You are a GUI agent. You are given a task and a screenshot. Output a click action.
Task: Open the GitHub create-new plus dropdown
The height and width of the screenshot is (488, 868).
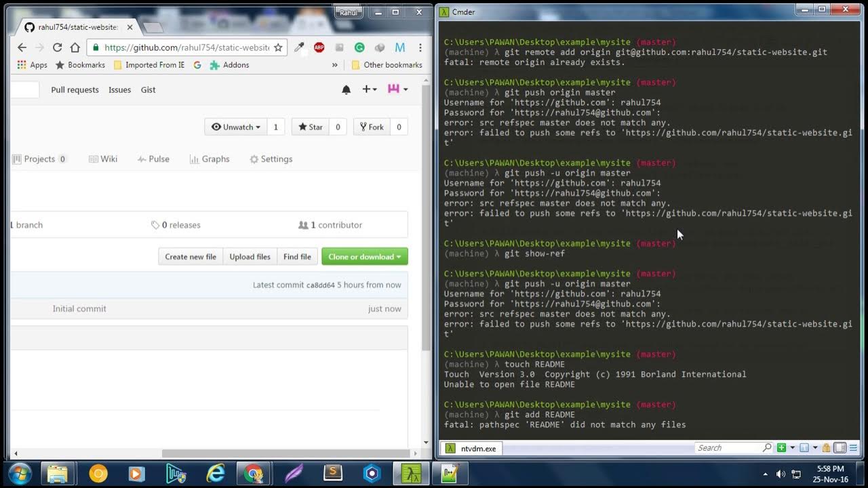369,89
